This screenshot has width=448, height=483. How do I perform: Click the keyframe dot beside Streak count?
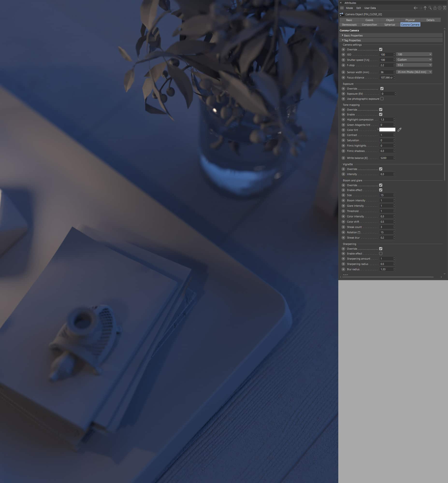[343, 227]
